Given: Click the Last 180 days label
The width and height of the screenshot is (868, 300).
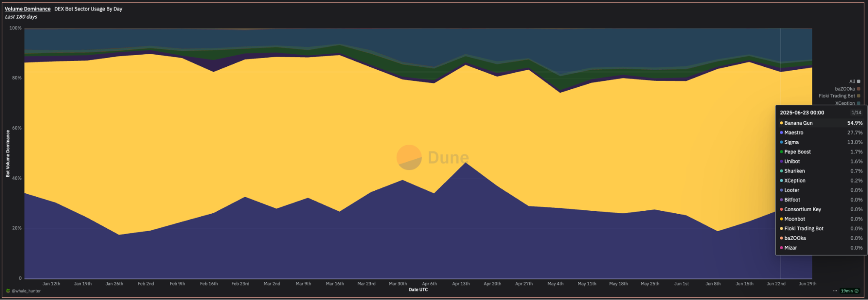Looking at the screenshot, I should click(21, 17).
